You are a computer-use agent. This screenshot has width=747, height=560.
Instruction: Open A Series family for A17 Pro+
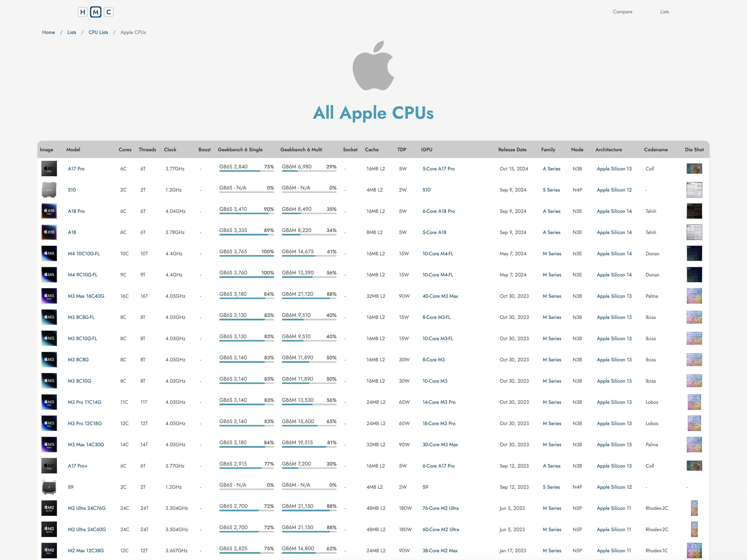pyautogui.click(x=551, y=466)
